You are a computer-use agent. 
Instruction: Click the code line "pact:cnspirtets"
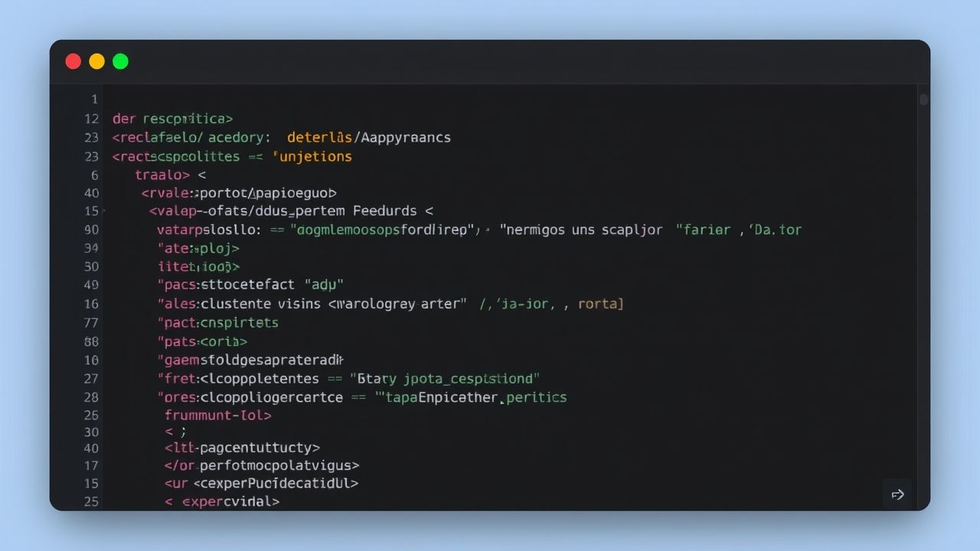coord(218,322)
